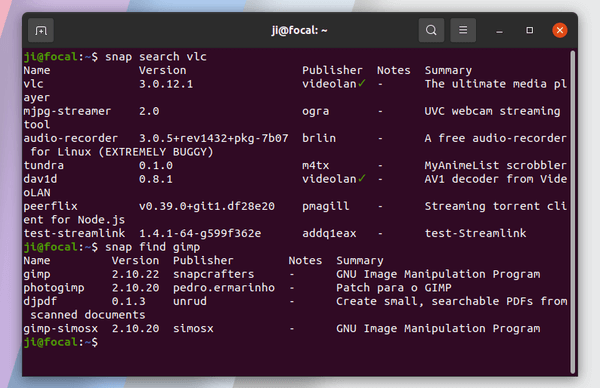Open a new terminal tab icon
600x388 pixels.
click(41, 30)
